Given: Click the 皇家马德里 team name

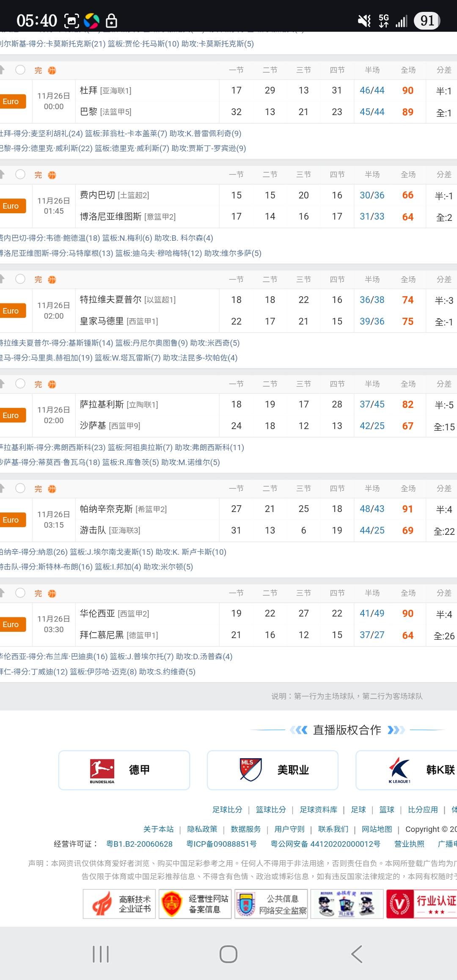Looking at the screenshot, I should (102, 321).
